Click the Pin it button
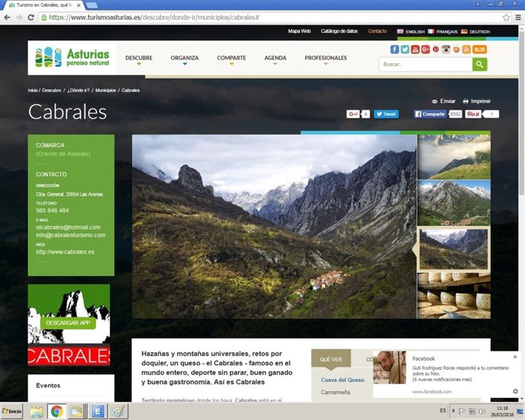The width and height of the screenshot is (525, 420). (473, 114)
